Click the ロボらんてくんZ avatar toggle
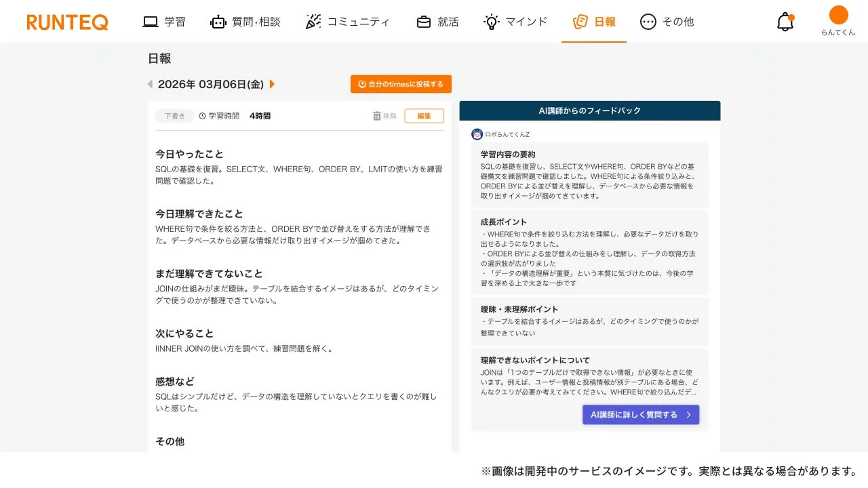The image size is (868, 488). [x=477, y=134]
